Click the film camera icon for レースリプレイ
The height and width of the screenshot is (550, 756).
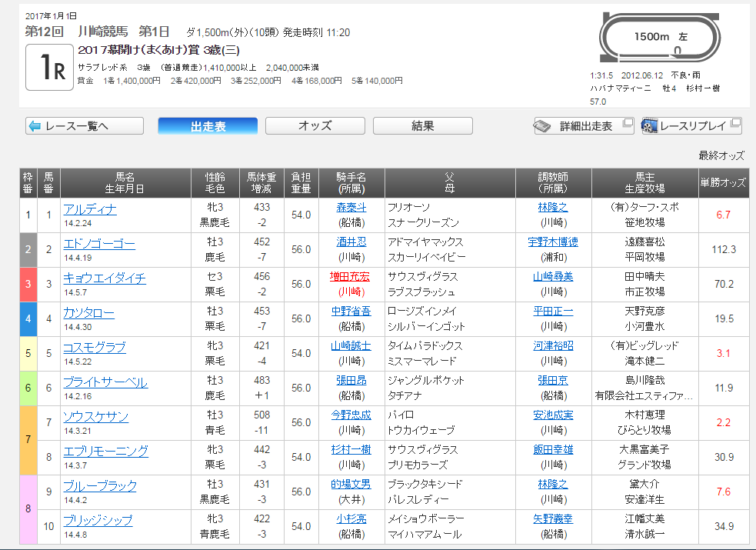point(650,126)
